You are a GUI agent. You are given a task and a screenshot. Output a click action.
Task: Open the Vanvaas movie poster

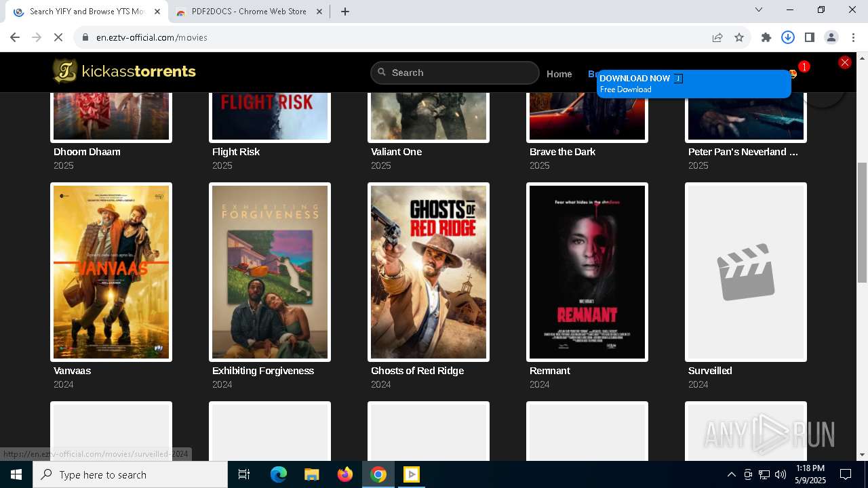coord(111,272)
